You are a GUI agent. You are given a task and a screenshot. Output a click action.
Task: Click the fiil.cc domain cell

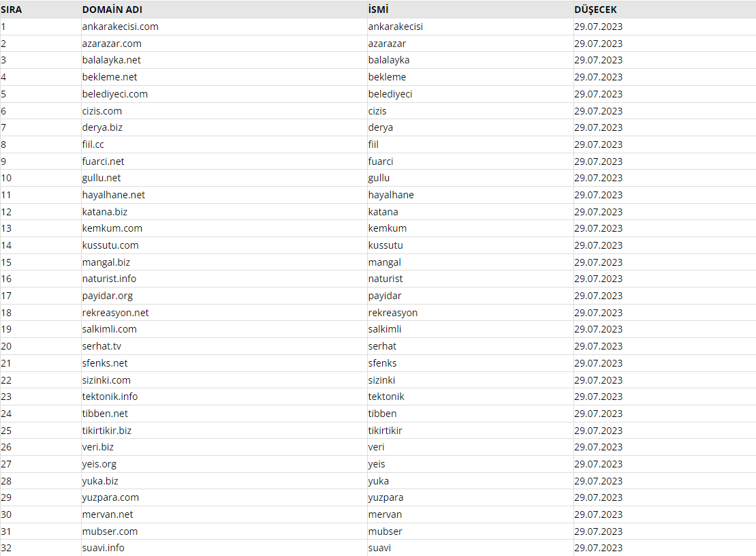coord(93,144)
